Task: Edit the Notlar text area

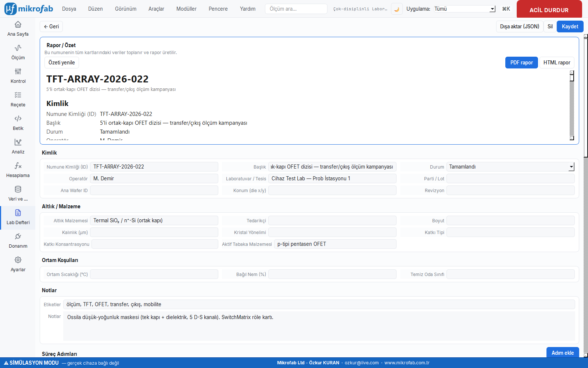Action: point(319,326)
